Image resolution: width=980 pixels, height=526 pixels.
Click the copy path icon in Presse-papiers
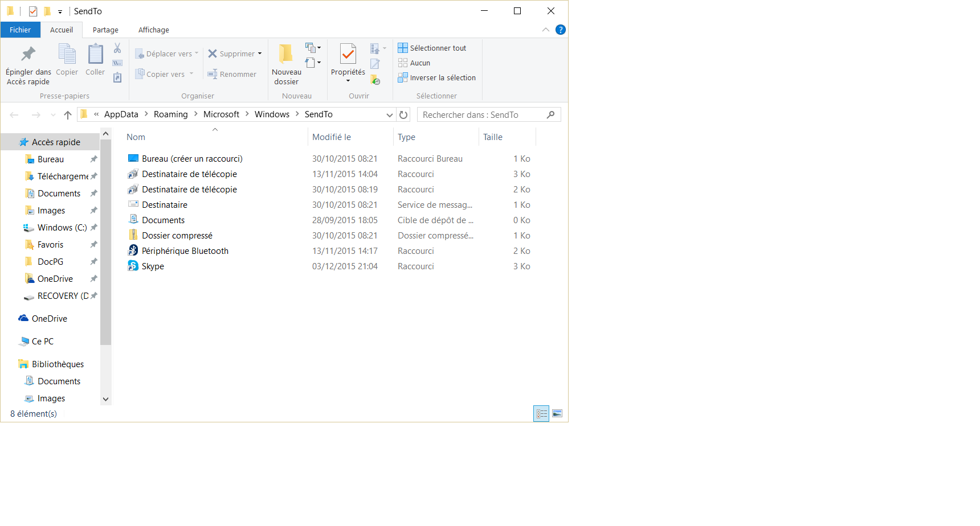[x=117, y=63]
